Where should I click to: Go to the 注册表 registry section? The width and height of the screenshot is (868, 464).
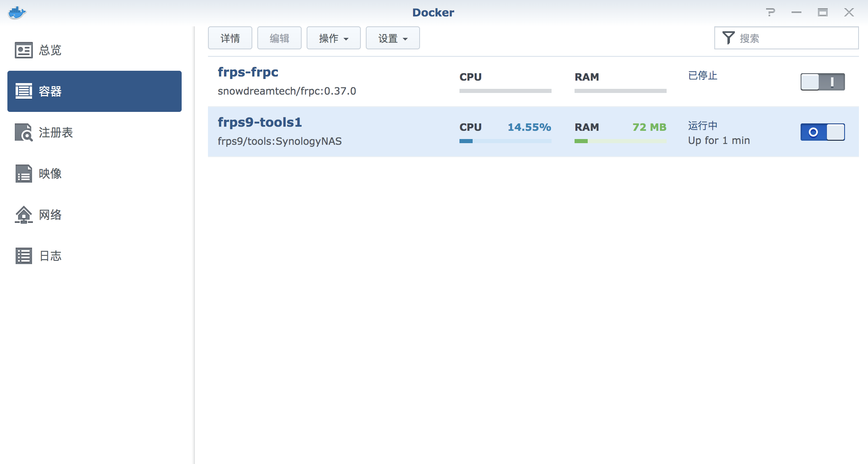click(x=95, y=132)
